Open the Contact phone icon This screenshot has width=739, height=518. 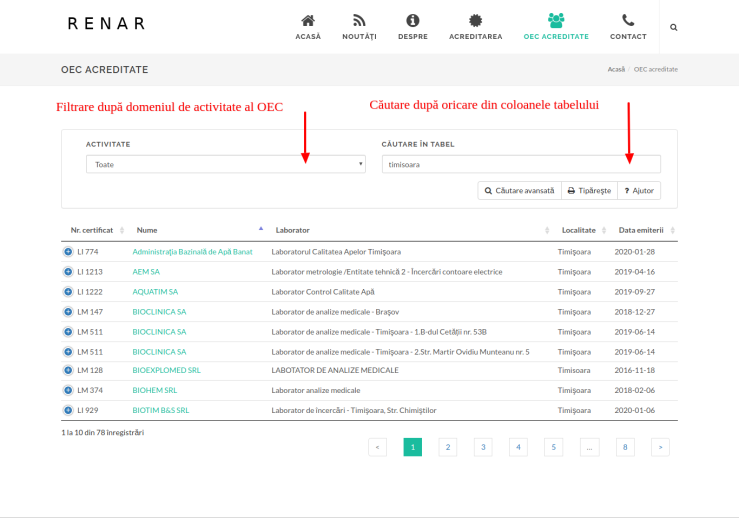point(628,21)
